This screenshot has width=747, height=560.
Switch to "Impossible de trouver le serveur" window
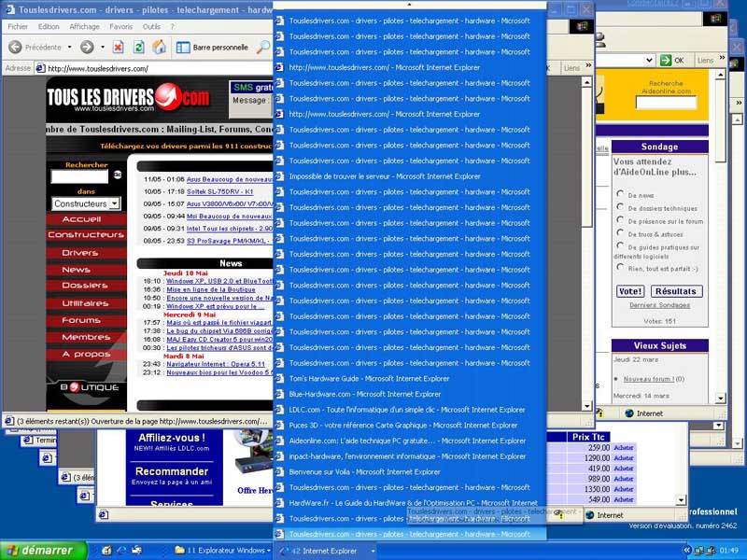point(410,176)
